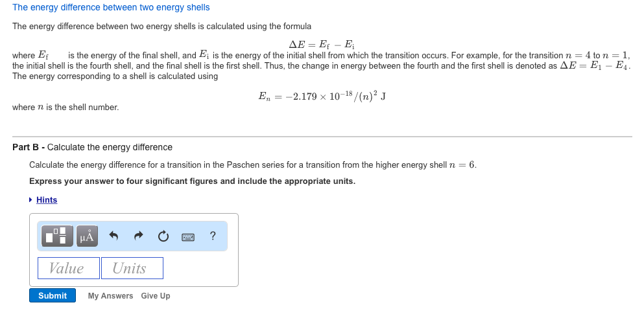Select the Part B heading
The image size is (644, 318).
click(92, 147)
